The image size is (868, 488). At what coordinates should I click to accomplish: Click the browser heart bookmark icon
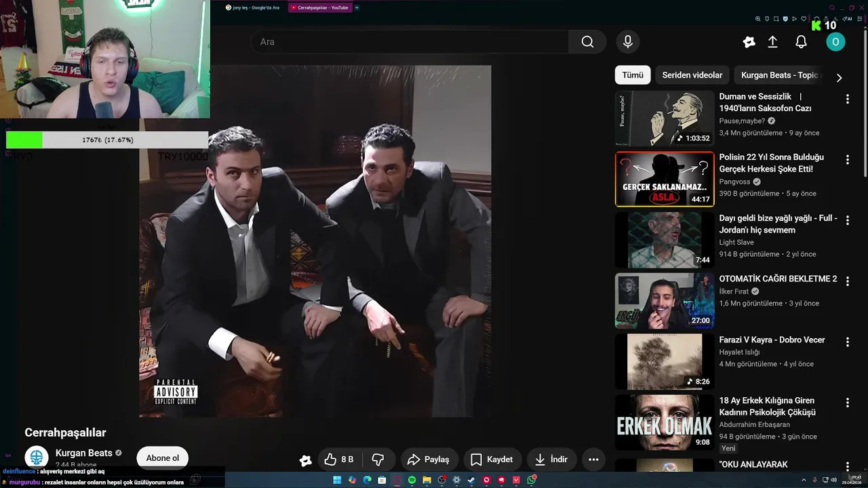[804, 18]
